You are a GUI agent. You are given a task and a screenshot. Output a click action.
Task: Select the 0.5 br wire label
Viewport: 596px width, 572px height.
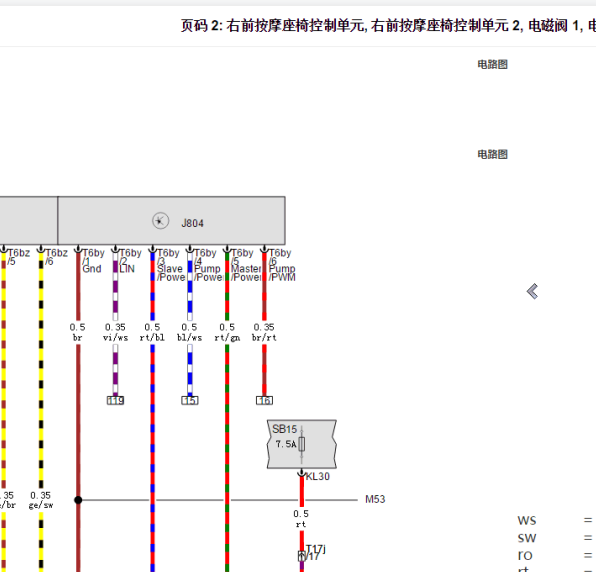78,332
